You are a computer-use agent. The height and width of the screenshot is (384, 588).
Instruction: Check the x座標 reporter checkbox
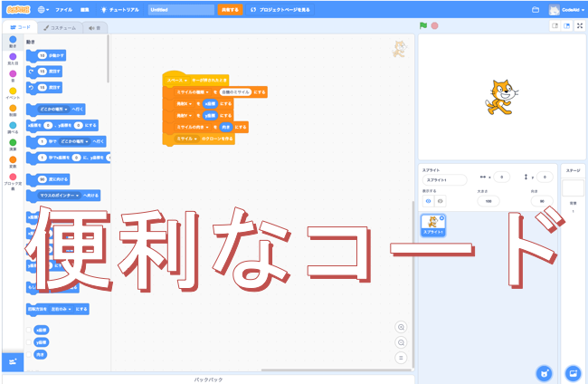[29, 330]
